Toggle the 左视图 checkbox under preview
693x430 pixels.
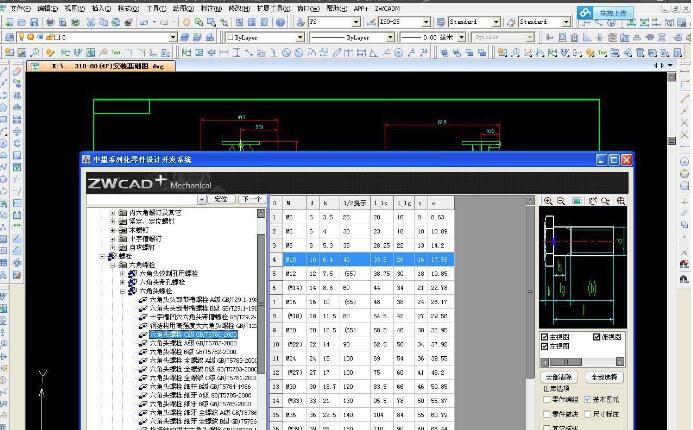click(545, 346)
